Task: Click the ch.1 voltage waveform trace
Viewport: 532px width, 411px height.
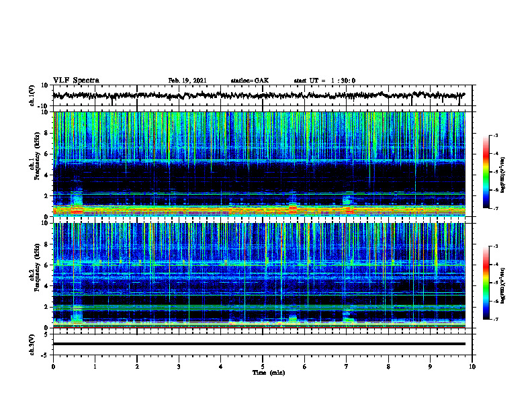Action: [x=259, y=95]
